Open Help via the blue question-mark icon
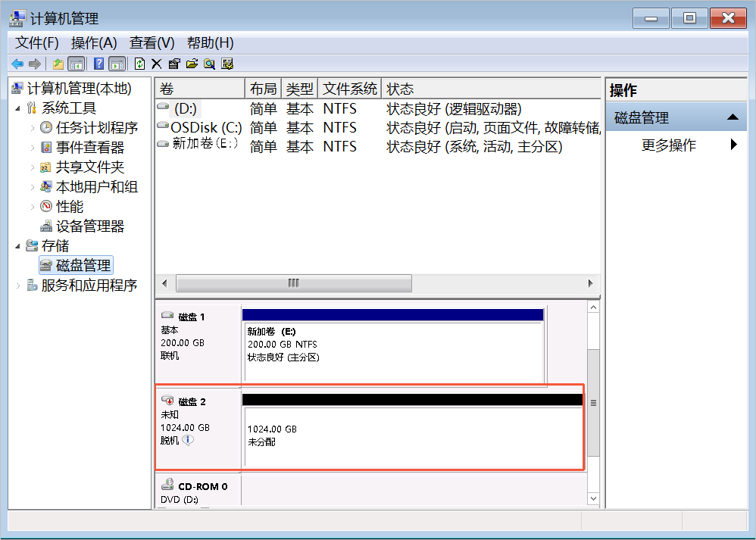 (x=98, y=64)
